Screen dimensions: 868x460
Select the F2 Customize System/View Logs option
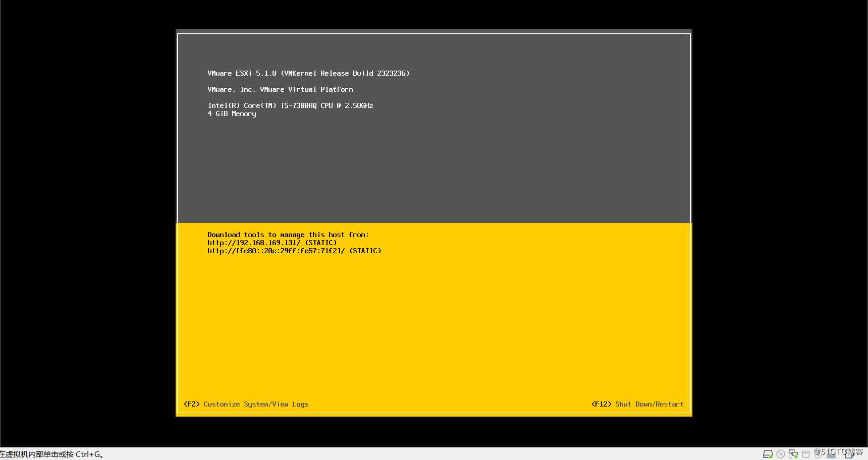[x=246, y=404]
